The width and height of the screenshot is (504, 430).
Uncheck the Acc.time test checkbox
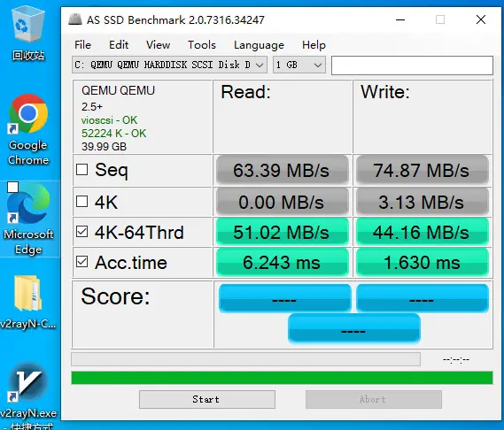[82, 262]
